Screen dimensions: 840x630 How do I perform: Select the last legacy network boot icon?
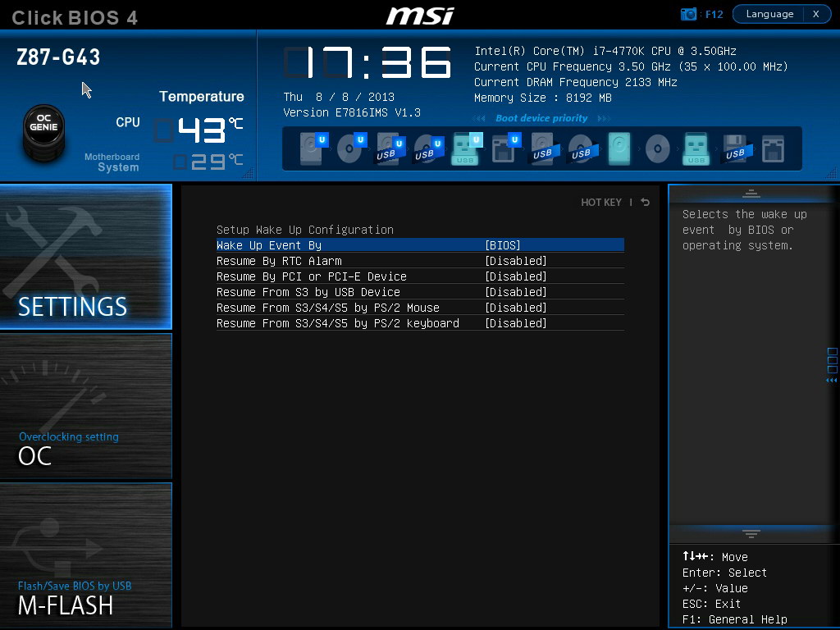(x=773, y=148)
